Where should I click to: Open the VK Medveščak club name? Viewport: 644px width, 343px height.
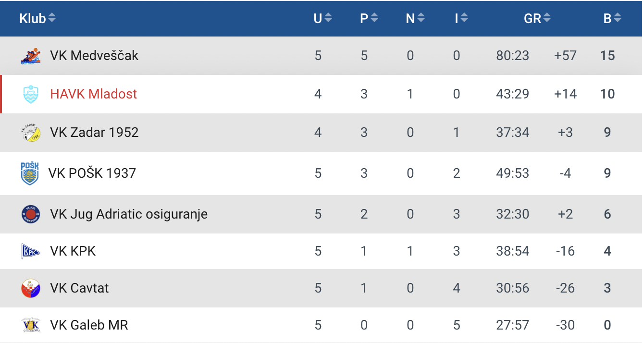[x=94, y=56]
